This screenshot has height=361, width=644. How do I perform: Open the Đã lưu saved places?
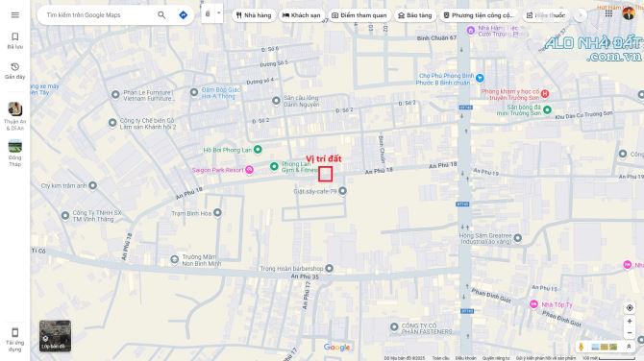coord(14,40)
